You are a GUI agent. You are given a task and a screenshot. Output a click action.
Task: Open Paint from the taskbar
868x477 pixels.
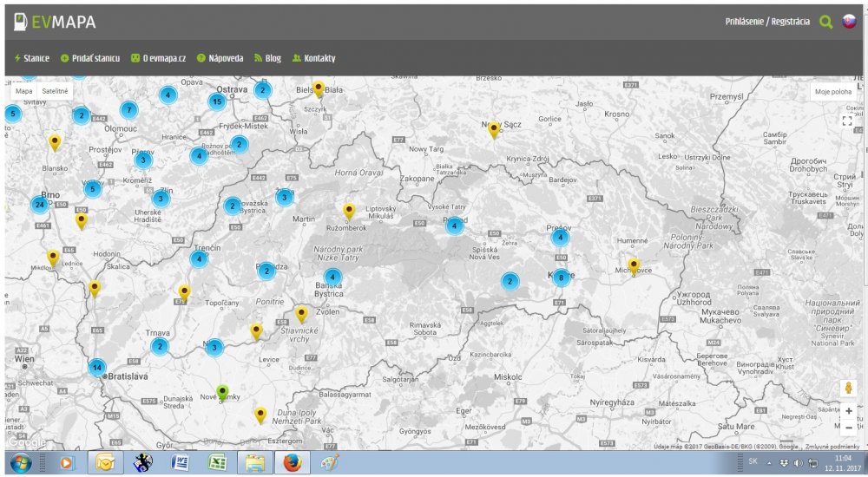pos(329,462)
